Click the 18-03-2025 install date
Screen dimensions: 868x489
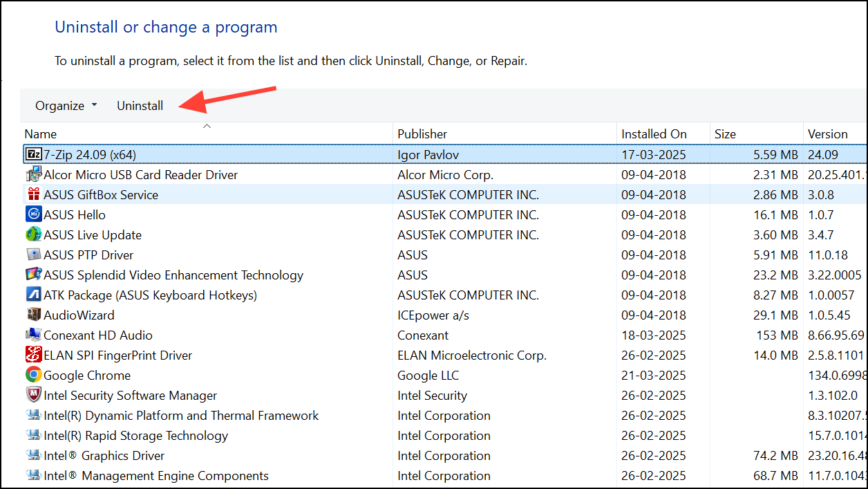[654, 335]
